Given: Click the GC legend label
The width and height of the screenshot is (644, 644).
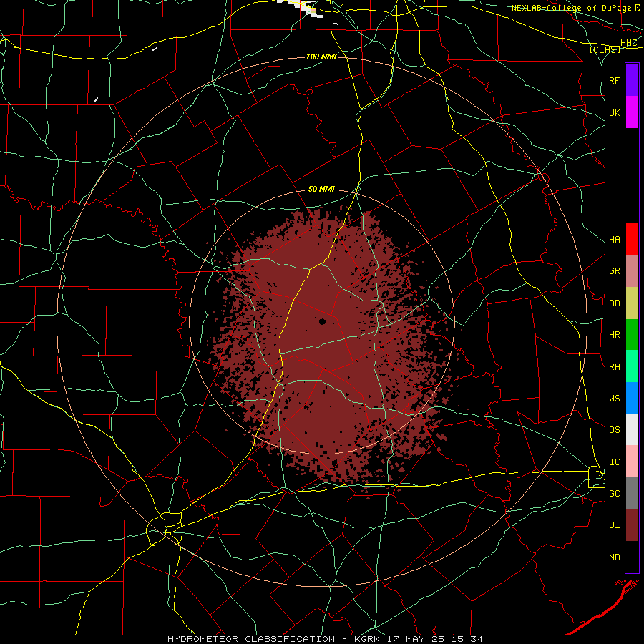Looking at the screenshot, I should [x=615, y=494].
